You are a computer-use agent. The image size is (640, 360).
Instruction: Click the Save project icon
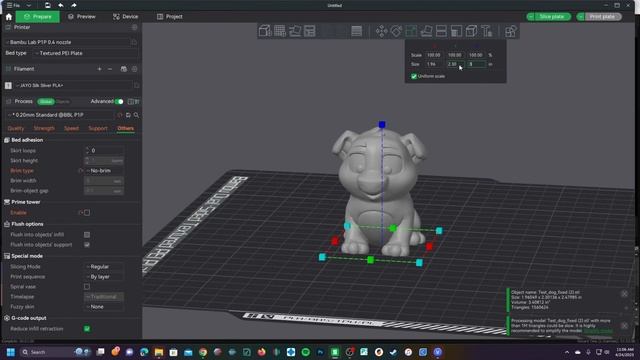click(x=47, y=5)
